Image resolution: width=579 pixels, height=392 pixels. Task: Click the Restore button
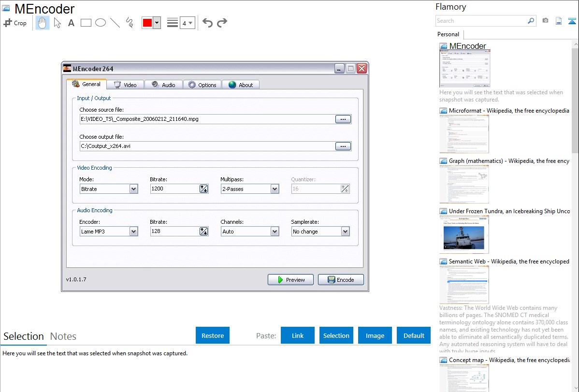pos(213,335)
